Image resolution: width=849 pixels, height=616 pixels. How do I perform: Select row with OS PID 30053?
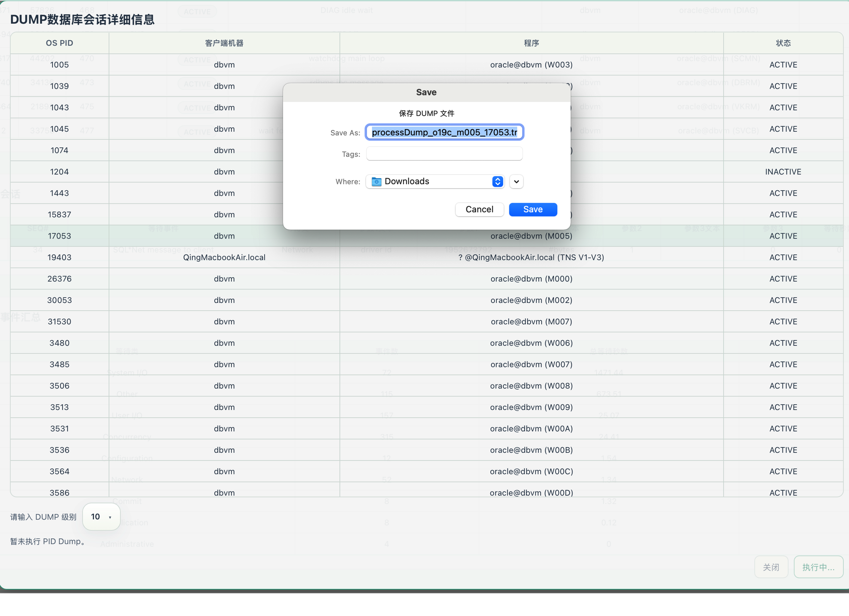(x=427, y=300)
